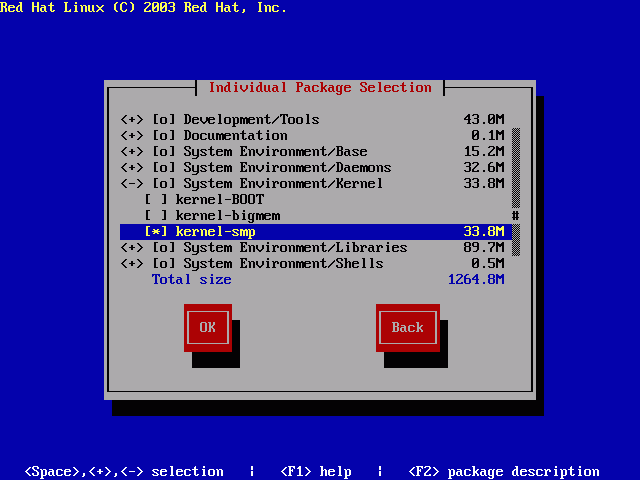Click the scrollbar position marker #
The width and height of the screenshot is (640, 480).
516,216
